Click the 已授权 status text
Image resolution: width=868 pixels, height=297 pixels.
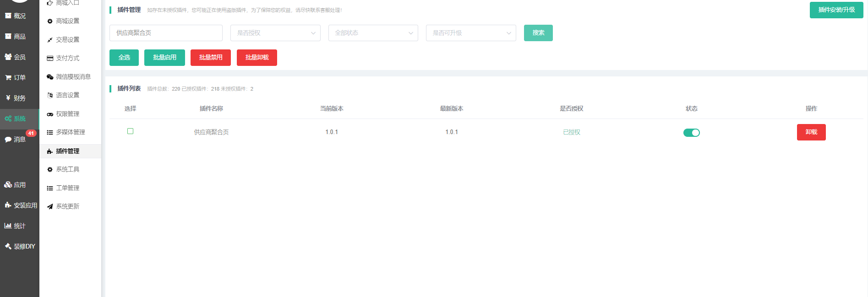[572, 132]
